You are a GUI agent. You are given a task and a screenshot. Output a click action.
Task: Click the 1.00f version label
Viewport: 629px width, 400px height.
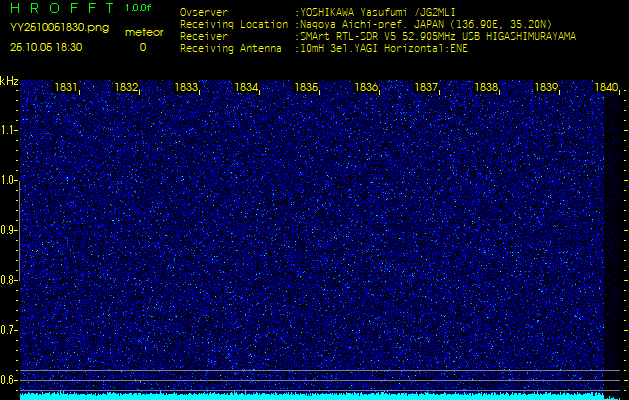[139, 8]
